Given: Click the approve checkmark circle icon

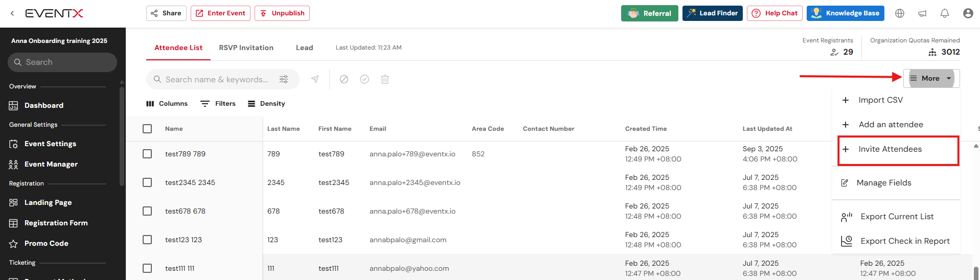Looking at the screenshot, I should click(x=364, y=79).
